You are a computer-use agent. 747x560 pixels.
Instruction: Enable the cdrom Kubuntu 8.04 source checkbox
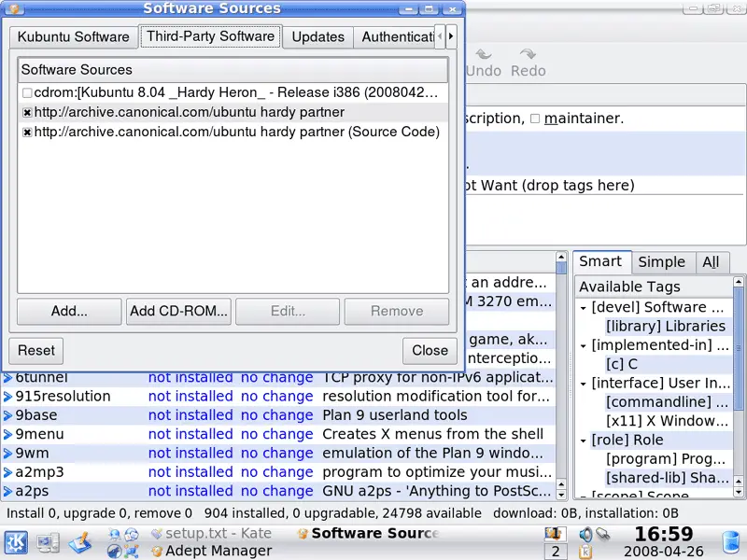pos(27,92)
